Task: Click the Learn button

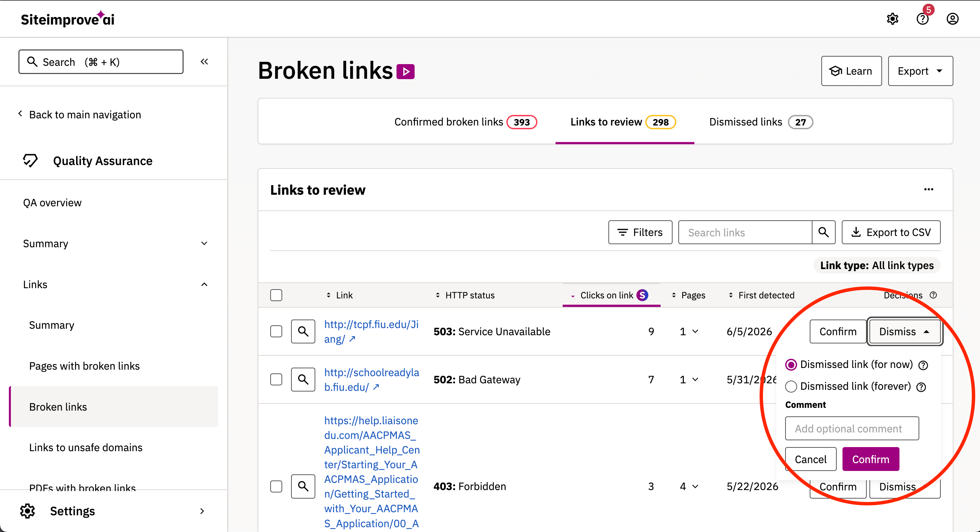Action: (x=851, y=71)
